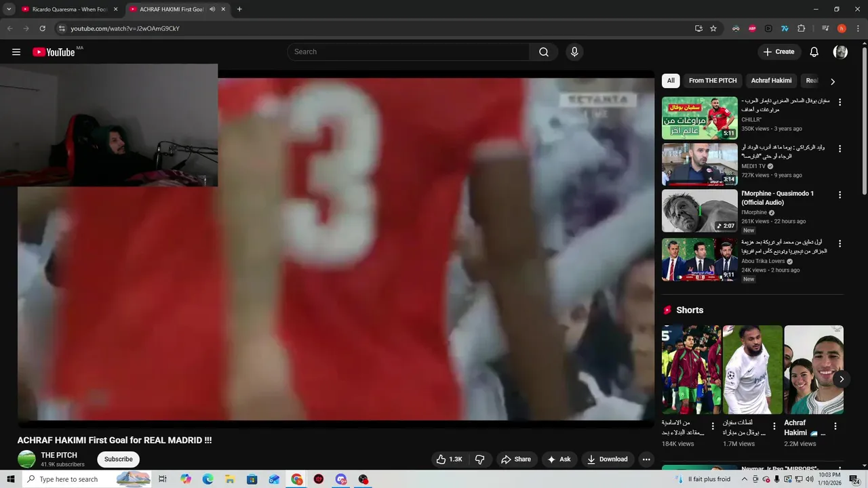Screen dimensions: 868x488
Task: Click install app icon in address bar
Action: click(698, 28)
